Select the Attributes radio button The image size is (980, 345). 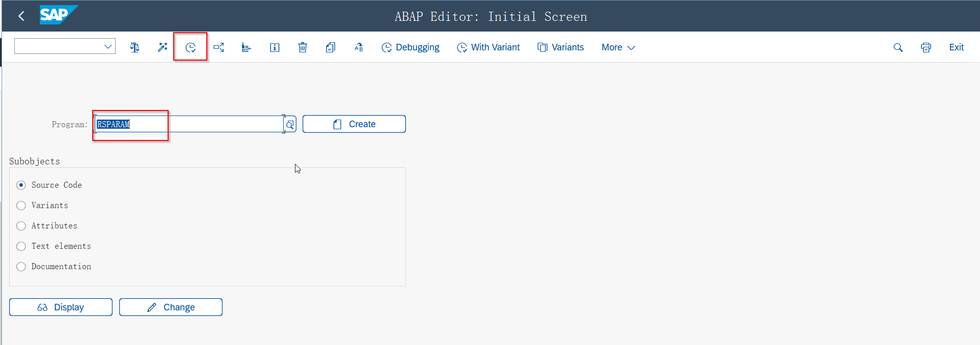pyautogui.click(x=21, y=226)
